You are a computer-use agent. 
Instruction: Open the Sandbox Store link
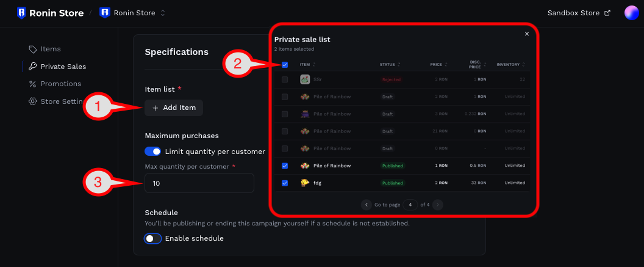tap(579, 13)
